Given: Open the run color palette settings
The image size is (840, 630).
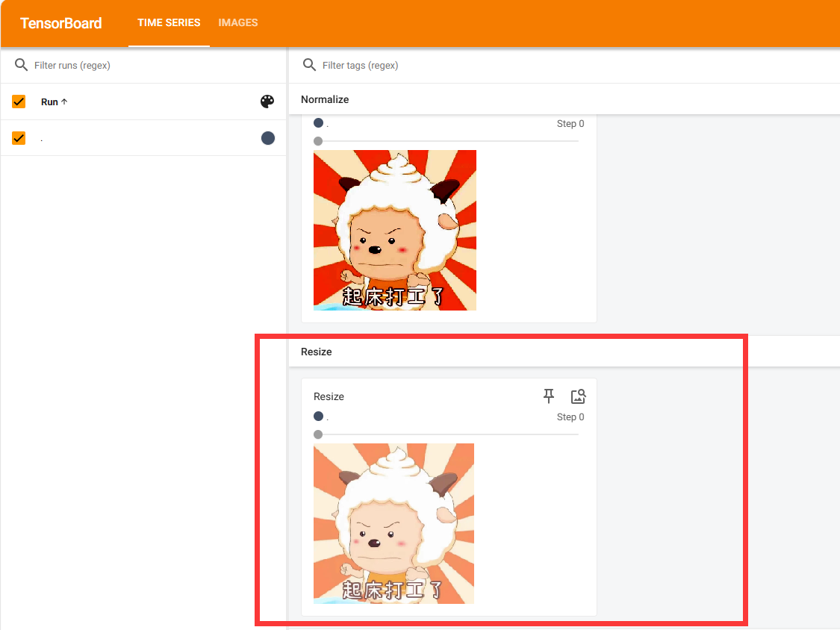Looking at the screenshot, I should pos(267,102).
